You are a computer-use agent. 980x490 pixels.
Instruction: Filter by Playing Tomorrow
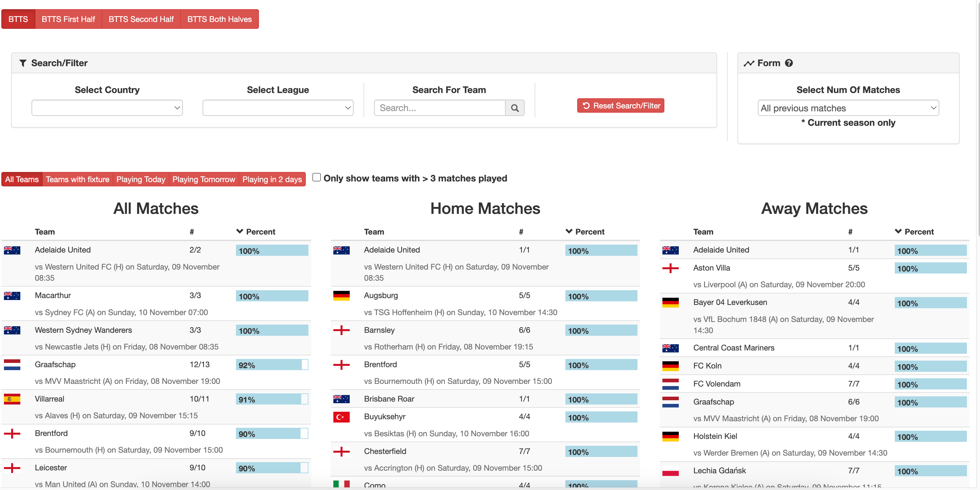point(204,179)
